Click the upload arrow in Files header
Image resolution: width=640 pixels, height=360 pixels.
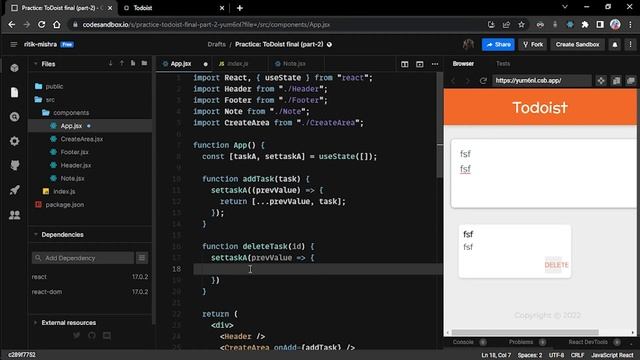point(122,64)
